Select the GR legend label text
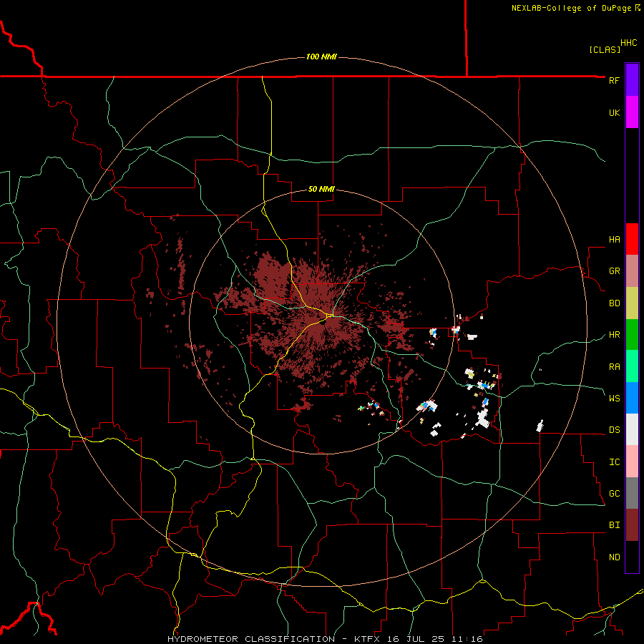This screenshot has width=644, height=644. [x=614, y=271]
